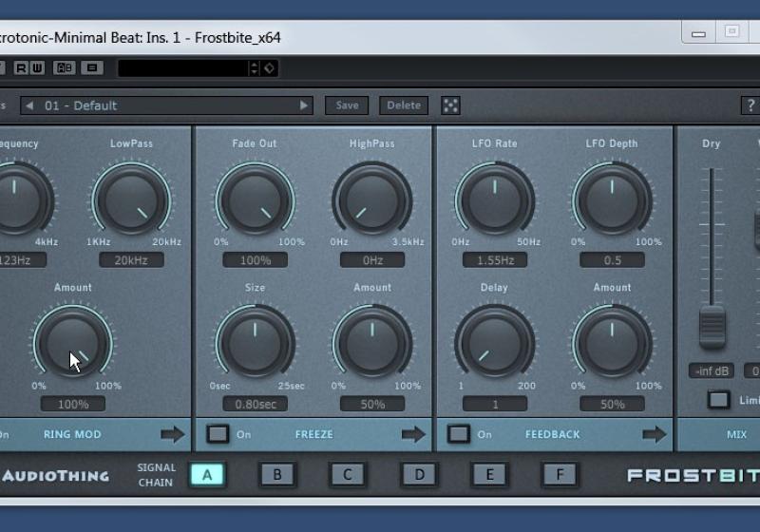Advance to next preset with right arrow
Viewport: 760px width, 532px height.
pos(304,105)
